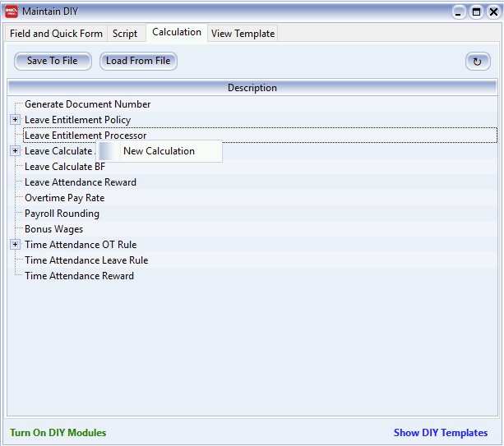Click the Description column header
The image size is (504, 446).
coord(252,88)
